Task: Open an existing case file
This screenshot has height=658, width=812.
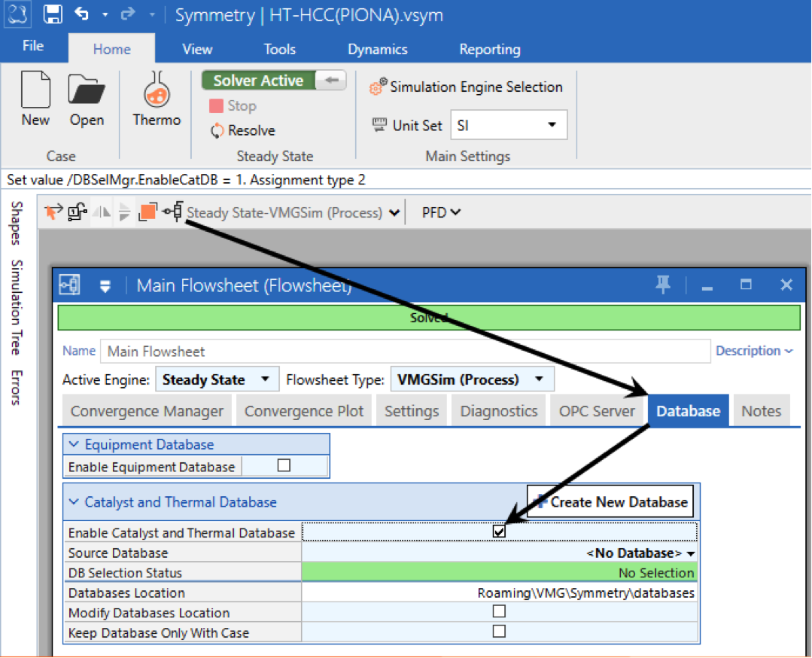Action: pyautogui.click(x=87, y=99)
